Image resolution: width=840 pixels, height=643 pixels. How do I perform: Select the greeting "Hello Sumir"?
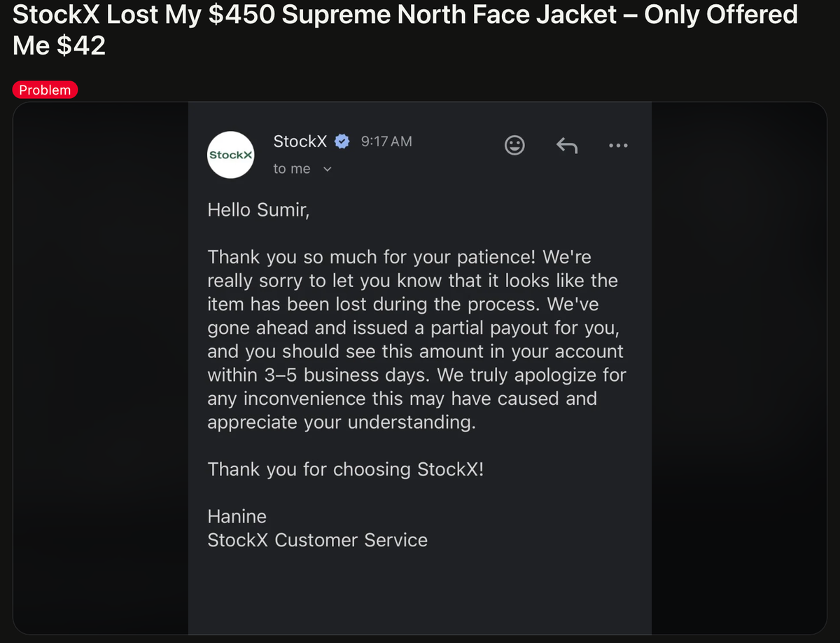click(258, 209)
